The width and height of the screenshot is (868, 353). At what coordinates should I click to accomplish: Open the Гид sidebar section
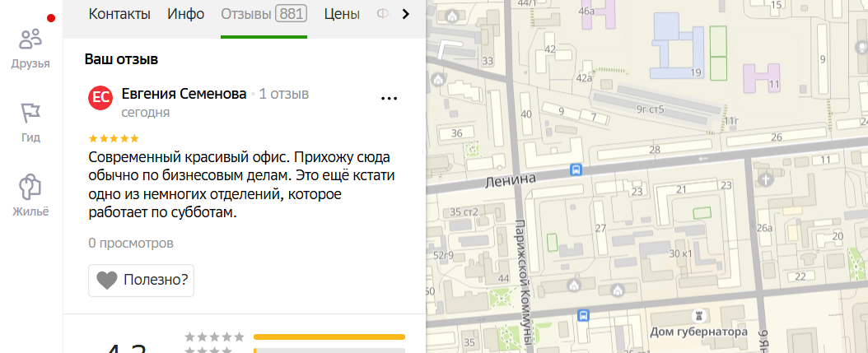point(31,123)
